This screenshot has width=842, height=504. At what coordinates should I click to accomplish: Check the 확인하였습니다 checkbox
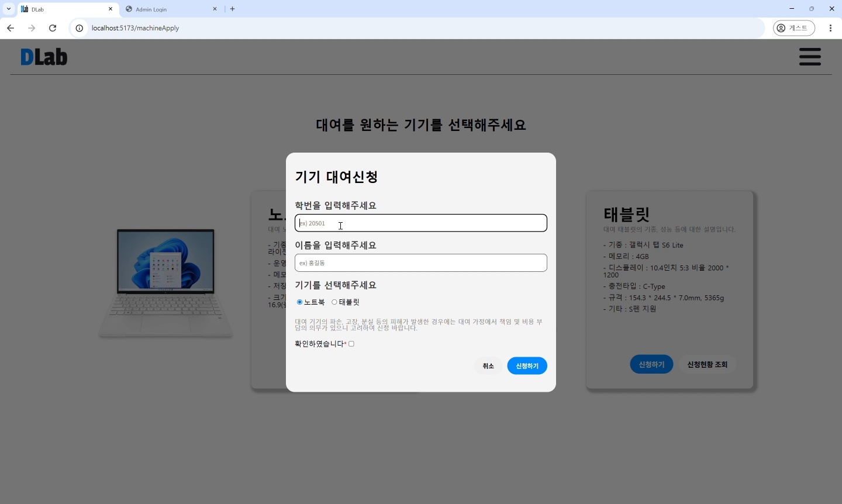click(x=351, y=344)
